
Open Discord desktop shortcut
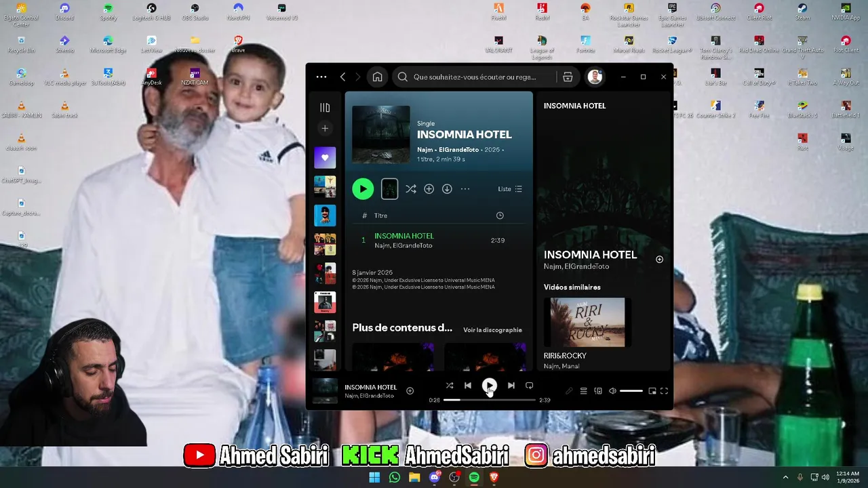point(64,12)
